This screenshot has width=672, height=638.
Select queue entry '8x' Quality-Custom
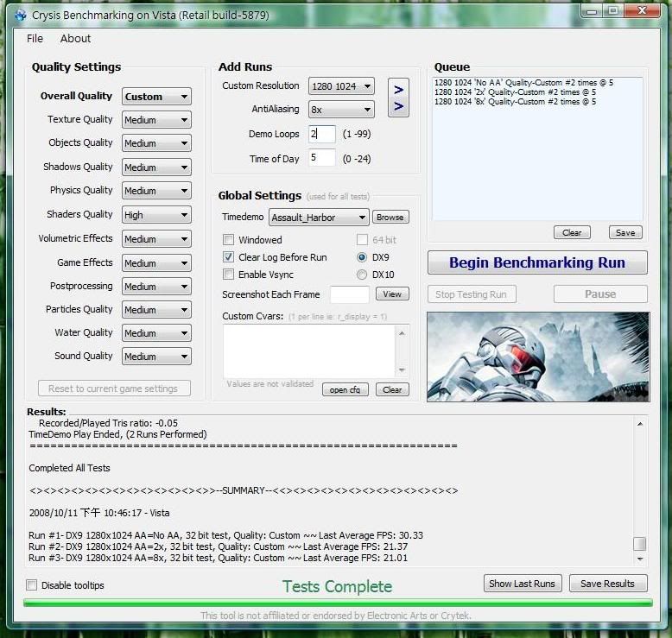point(515,102)
